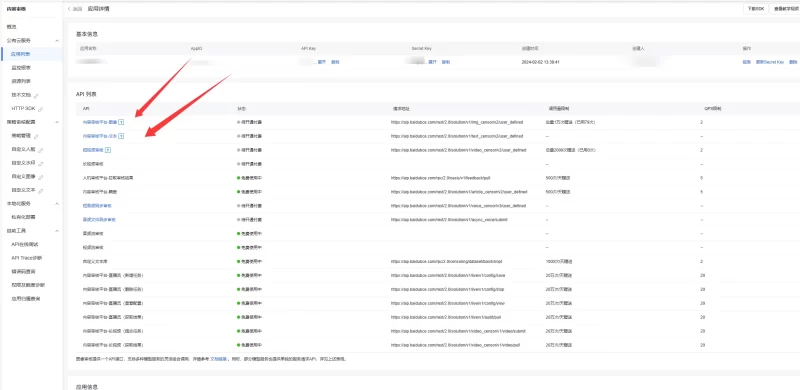Open API在线调试 in the sidebar
This screenshot has width=800, height=390.
click(x=25, y=245)
